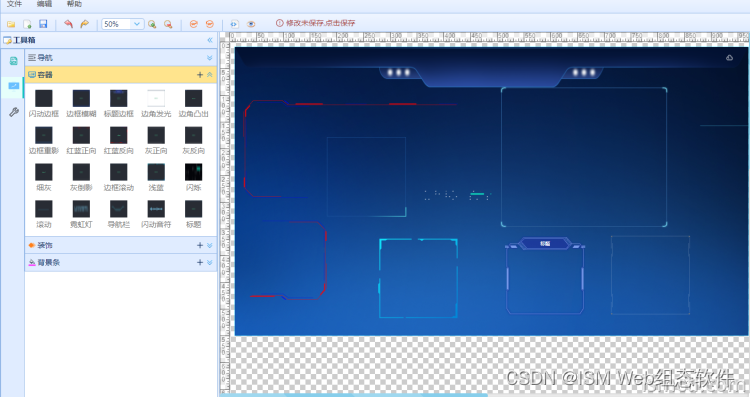
Task: Select the 标题 container item
Action: point(193,214)
